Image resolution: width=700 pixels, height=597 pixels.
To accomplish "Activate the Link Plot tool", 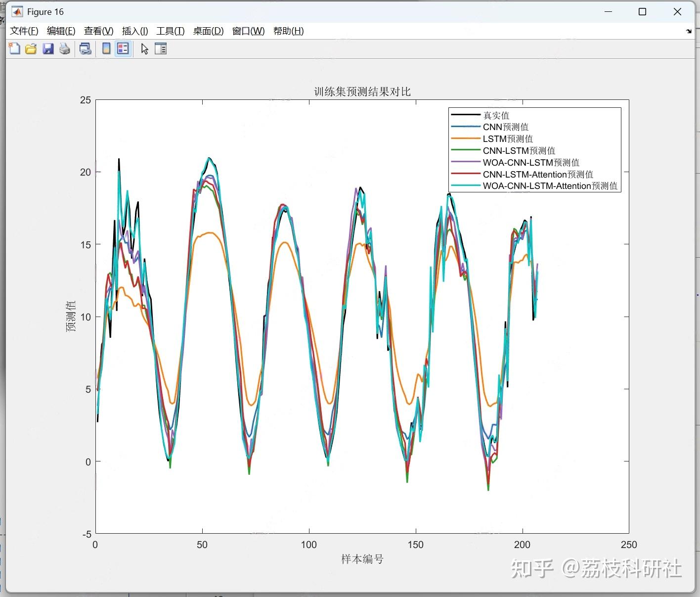I will pos(85,48).
